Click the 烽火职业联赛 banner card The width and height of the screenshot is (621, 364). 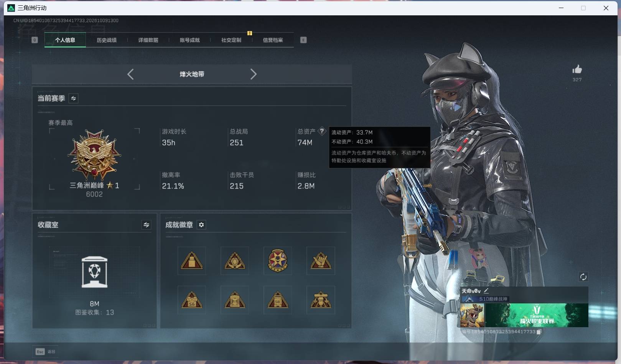537,315
